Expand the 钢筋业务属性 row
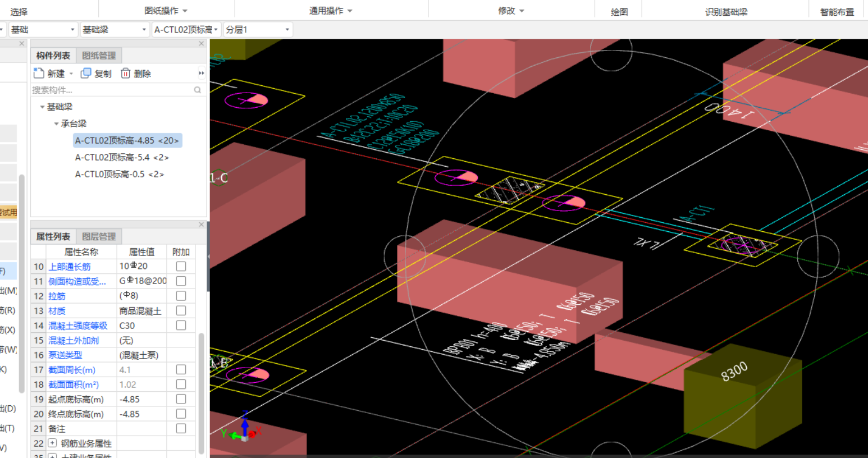 (x=52, y=443)
